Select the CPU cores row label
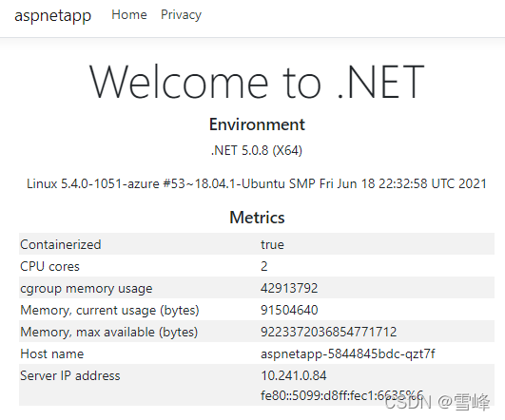Image resolution: width=505 pixels, height=420 pixels. pos(49,266)
